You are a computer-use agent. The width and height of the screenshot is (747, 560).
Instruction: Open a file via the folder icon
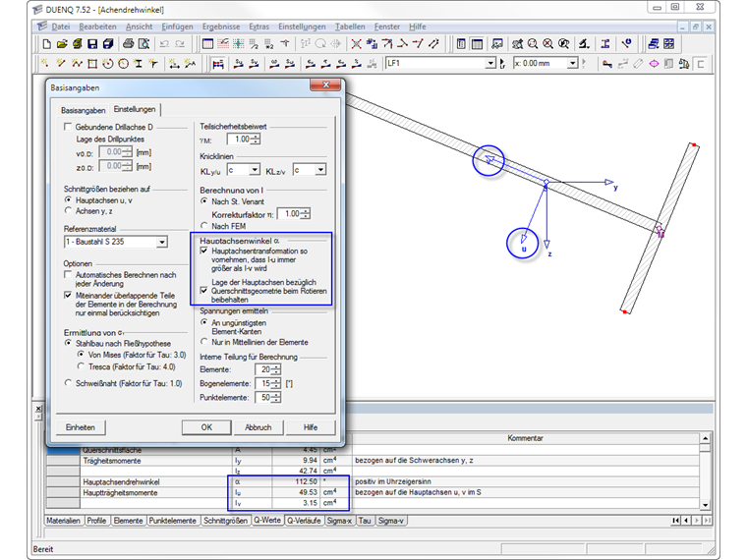coord(62,44)
